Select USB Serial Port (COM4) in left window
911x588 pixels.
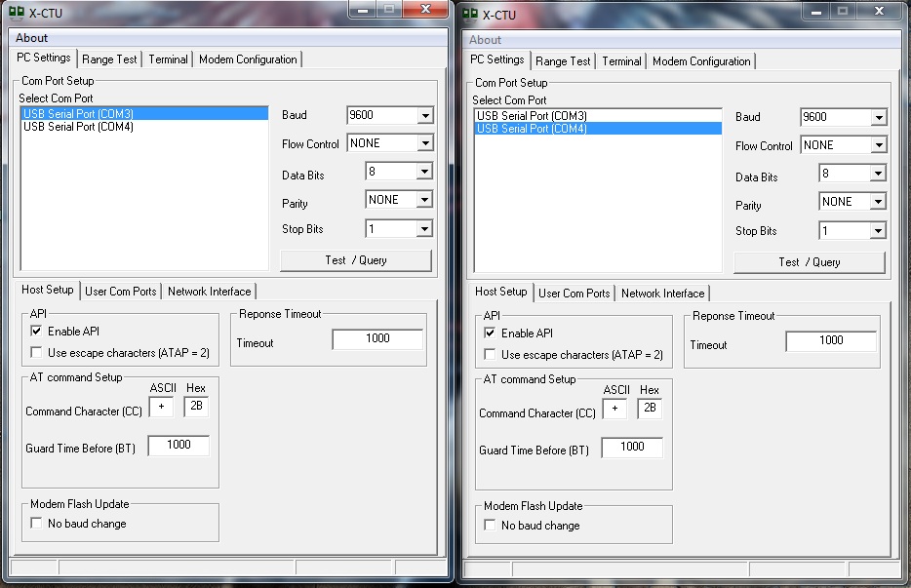pos(144,127)
